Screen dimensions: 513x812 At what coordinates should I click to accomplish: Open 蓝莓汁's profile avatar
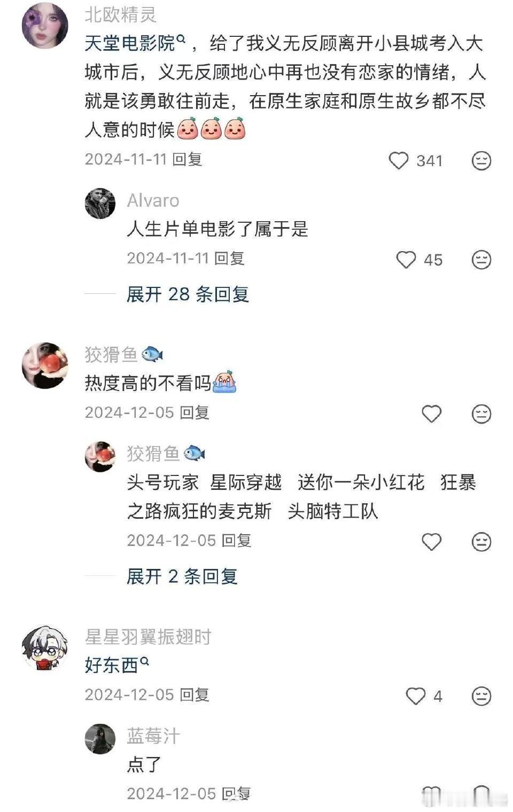click(x=100, y=739)
